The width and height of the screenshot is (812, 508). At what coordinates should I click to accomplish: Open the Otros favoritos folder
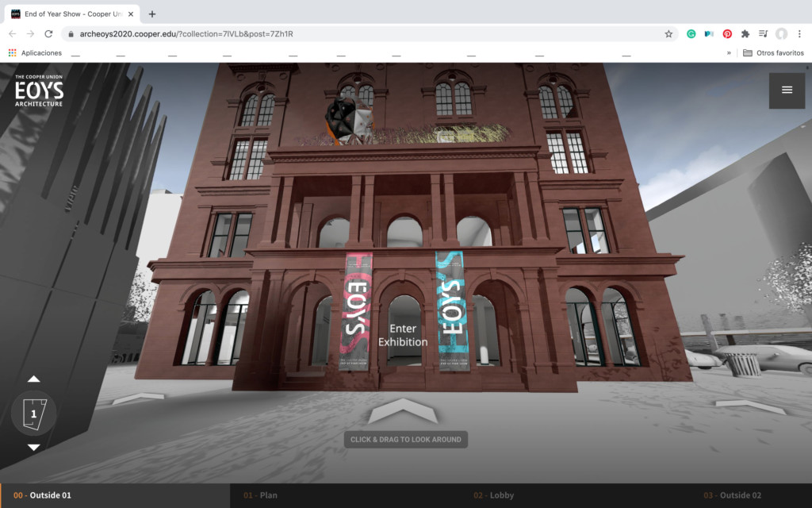click(x=773, y=53)
